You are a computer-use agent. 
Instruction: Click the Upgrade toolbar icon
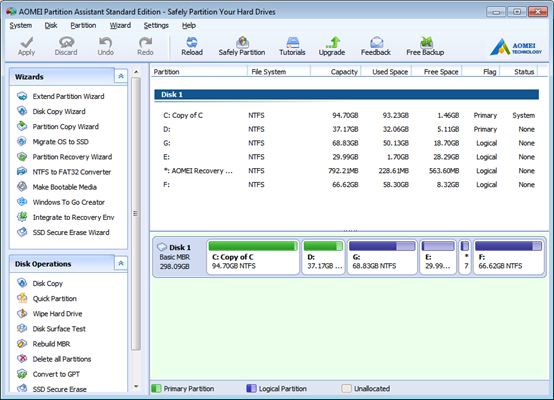click(x=332, y=42)
